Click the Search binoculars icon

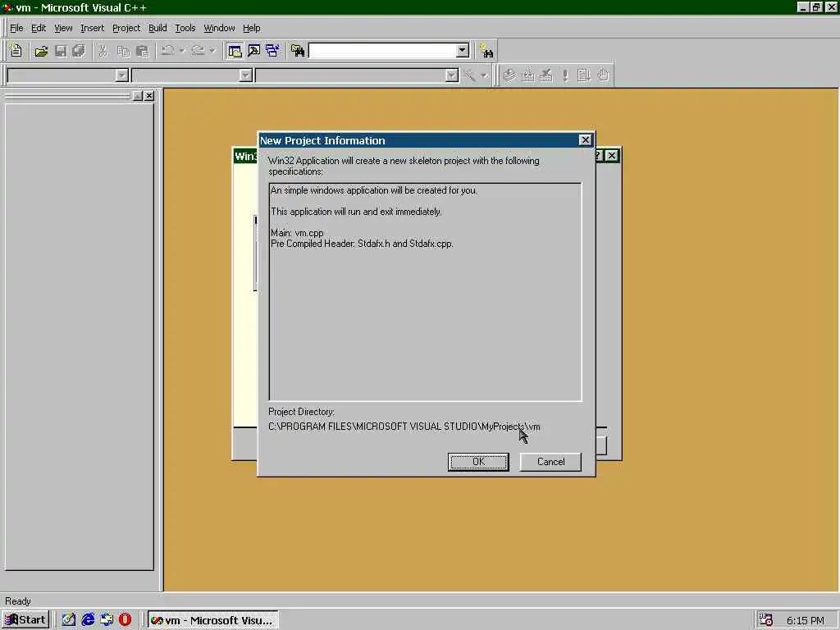point(486,51)
